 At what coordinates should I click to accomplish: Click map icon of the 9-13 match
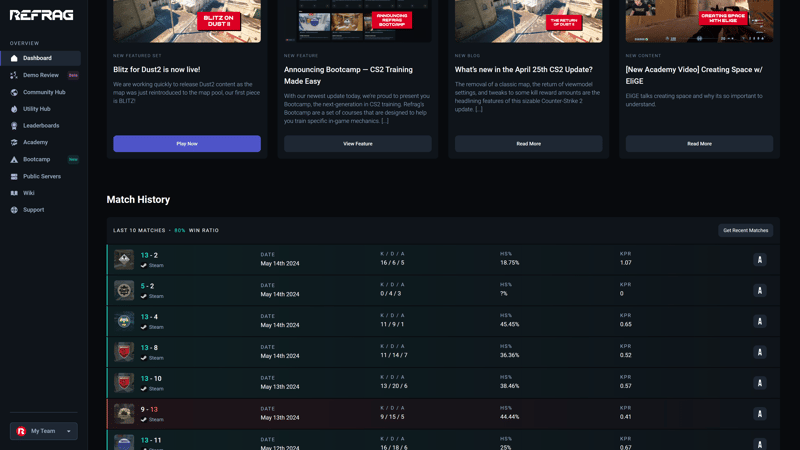coord(124,414)
